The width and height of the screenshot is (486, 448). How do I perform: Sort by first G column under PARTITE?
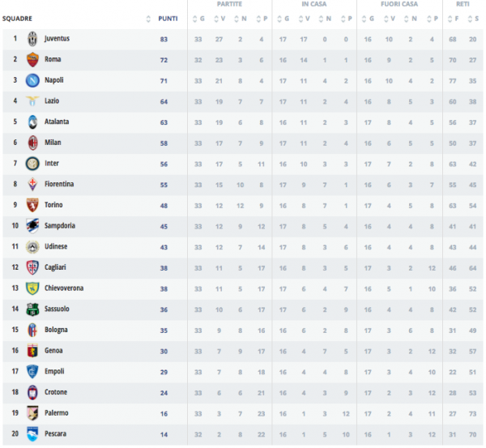point(198,19)
